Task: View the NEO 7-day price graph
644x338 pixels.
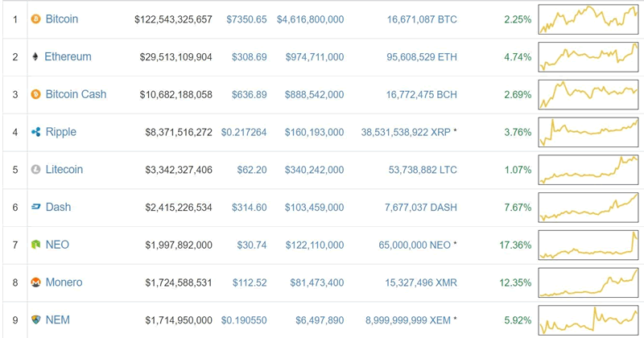Action: 589,245
